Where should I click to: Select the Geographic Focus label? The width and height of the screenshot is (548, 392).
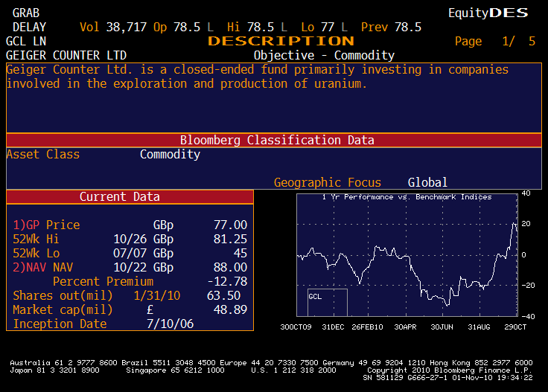[328, 182]
